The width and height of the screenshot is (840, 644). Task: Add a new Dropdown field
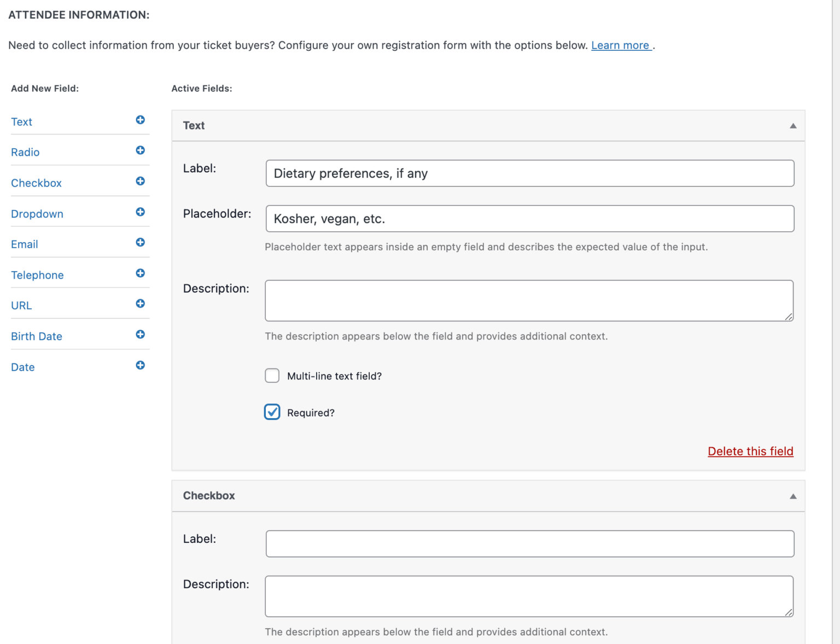point(141,212)
